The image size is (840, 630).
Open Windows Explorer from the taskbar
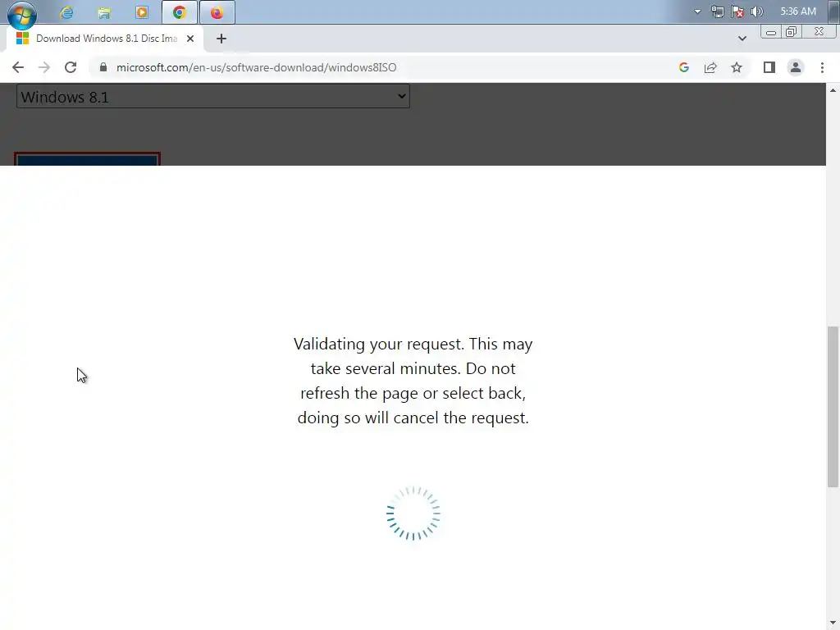point(104,12)
